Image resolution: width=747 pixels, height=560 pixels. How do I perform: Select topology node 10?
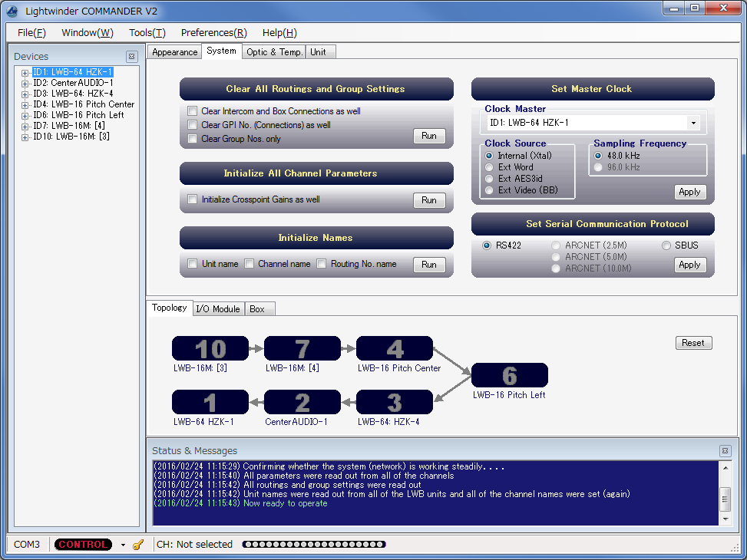pos(210,348)
